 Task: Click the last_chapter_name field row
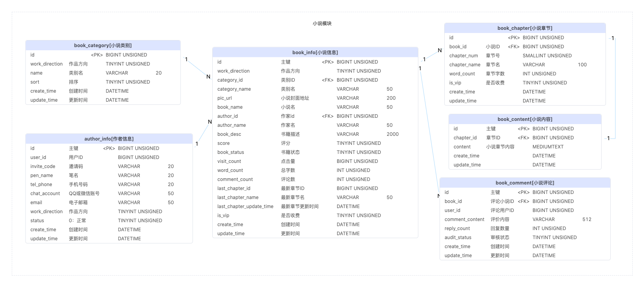click(315, 197)
